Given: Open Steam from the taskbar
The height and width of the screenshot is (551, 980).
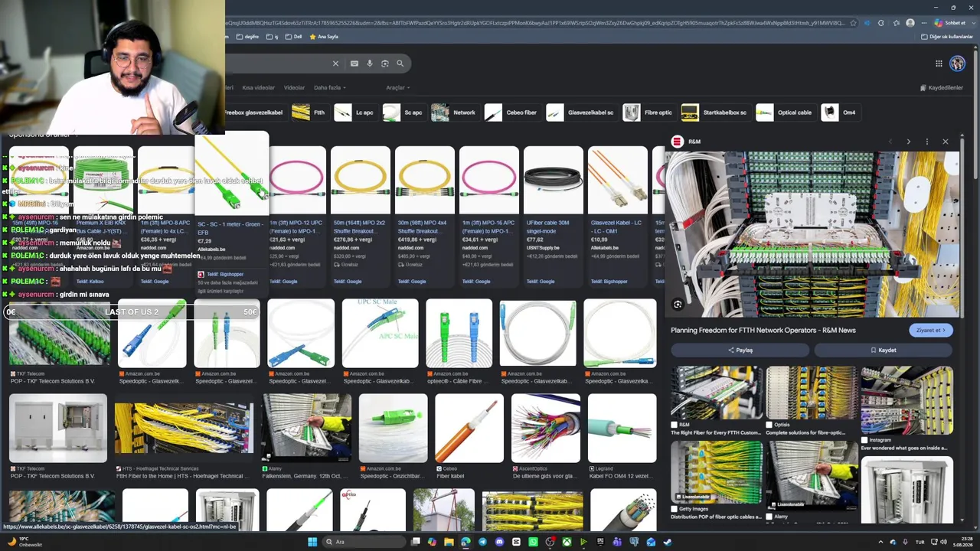Looking at the screenshot, I should click(668, 542).
